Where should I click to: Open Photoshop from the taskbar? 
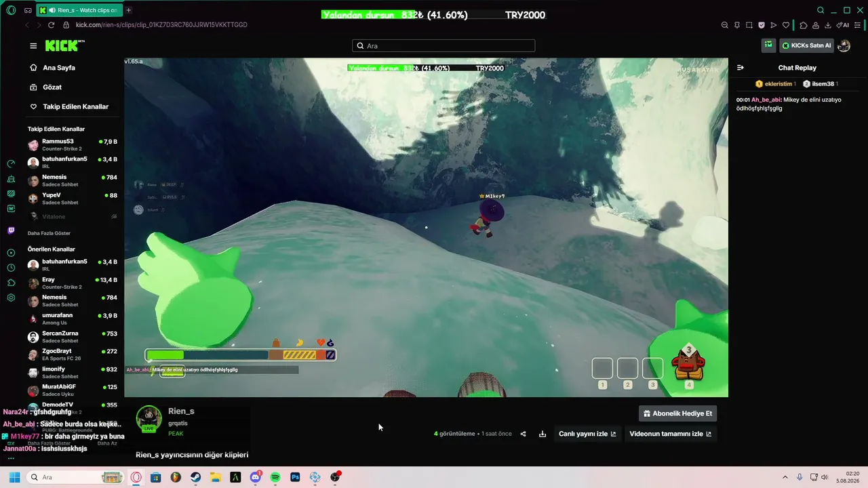(295, 477)
